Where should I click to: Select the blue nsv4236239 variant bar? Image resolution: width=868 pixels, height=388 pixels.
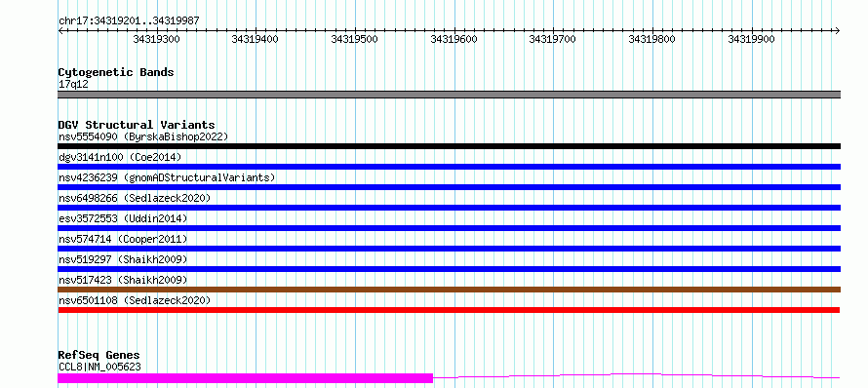[x=449, y=187]
